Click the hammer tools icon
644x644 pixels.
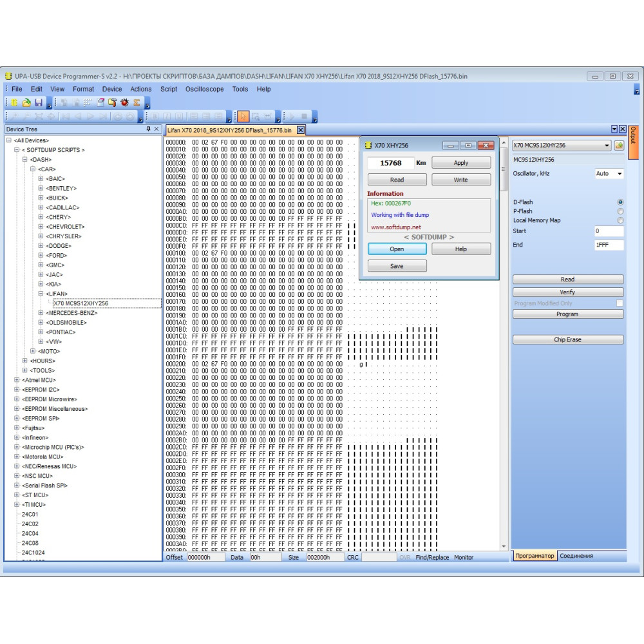113,102
